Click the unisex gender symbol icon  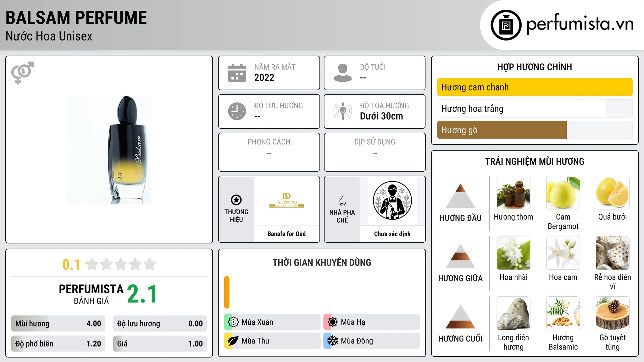coord(22,73)
